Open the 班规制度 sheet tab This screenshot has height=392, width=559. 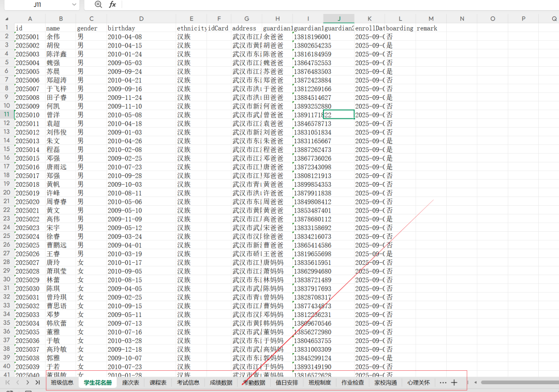(x=320, y=382)
